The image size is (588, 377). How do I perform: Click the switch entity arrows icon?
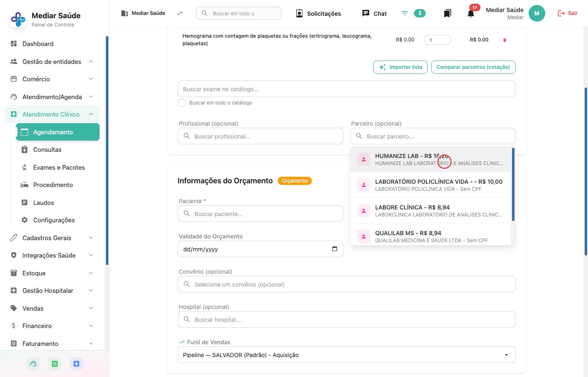(x=180, y=13)
